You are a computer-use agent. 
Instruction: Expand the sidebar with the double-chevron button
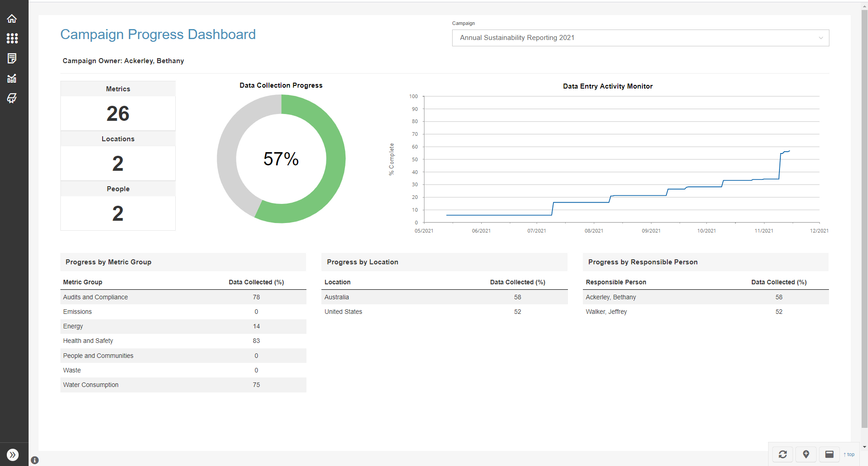coord(13,455)
